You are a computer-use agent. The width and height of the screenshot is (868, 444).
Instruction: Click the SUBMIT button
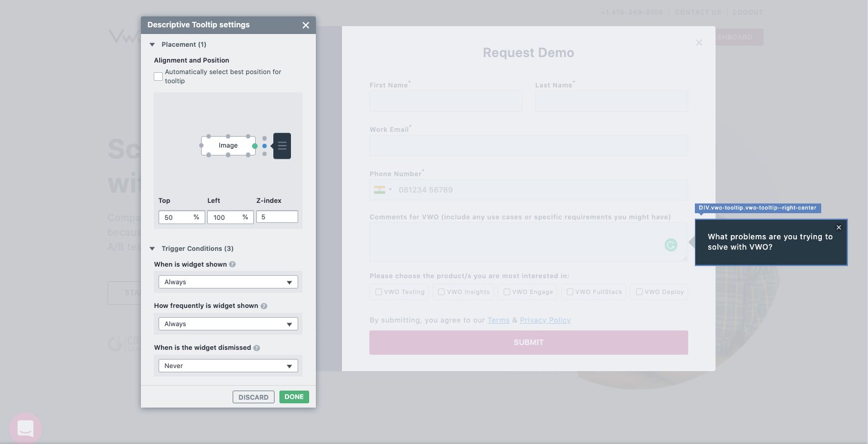[528, 343]
